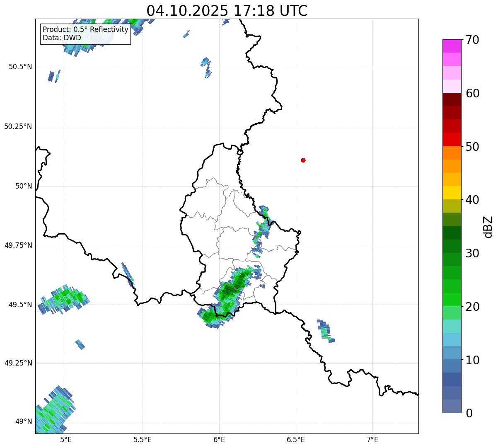Select the 'Product: 0.5° Reflectivity' legend line

point(85,30)
